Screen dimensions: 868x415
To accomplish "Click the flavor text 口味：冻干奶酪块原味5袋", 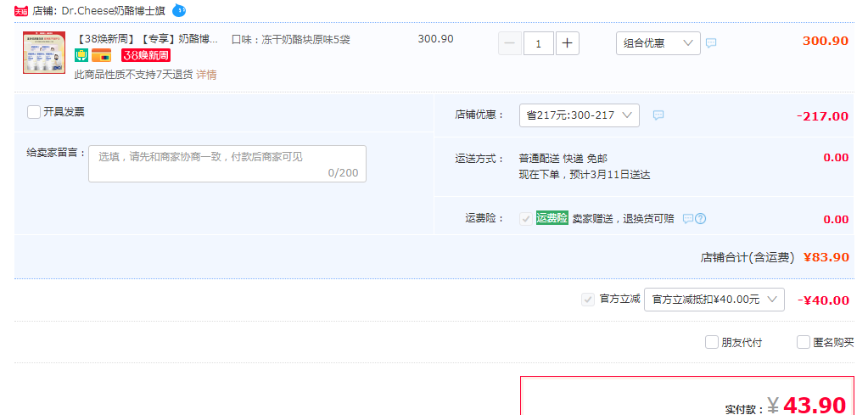I will pyautogui.click(x=291, y=39).
